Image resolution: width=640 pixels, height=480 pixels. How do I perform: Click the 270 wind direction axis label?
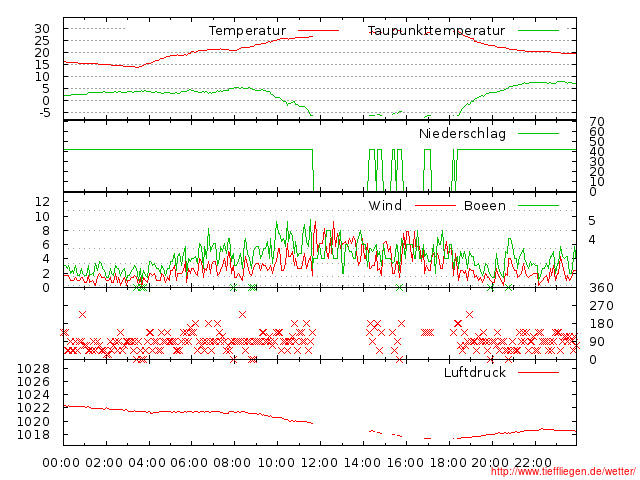pyautogui.click(x=601, y=306)
